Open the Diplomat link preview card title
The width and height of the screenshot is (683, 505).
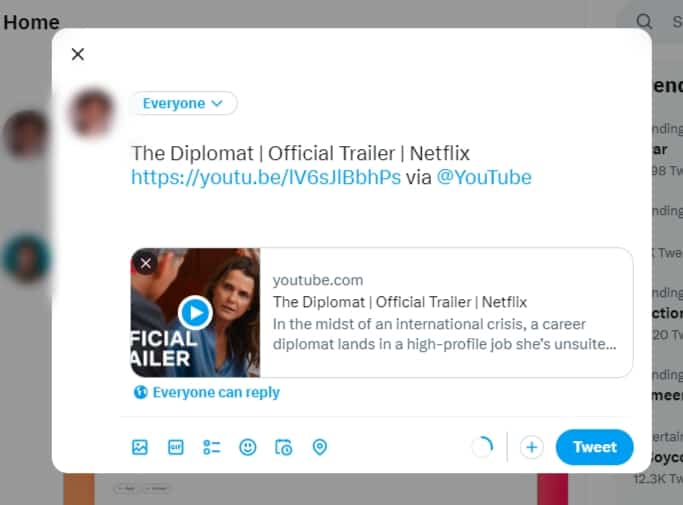pos(400,302)
